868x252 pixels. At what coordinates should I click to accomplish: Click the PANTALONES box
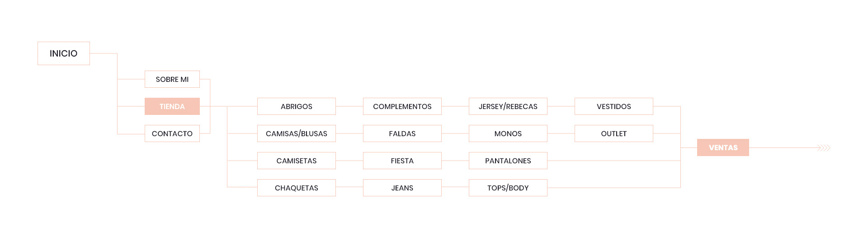[x=508, y=161]
